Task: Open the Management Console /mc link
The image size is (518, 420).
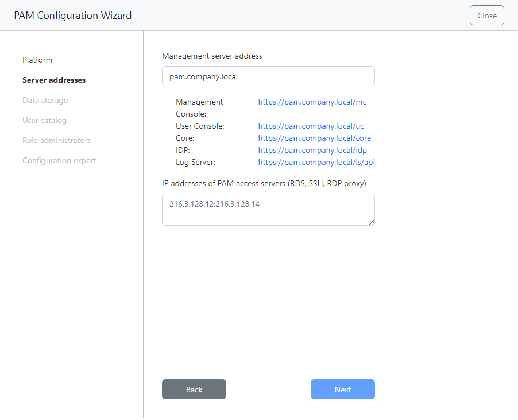Action: [312, 102]
